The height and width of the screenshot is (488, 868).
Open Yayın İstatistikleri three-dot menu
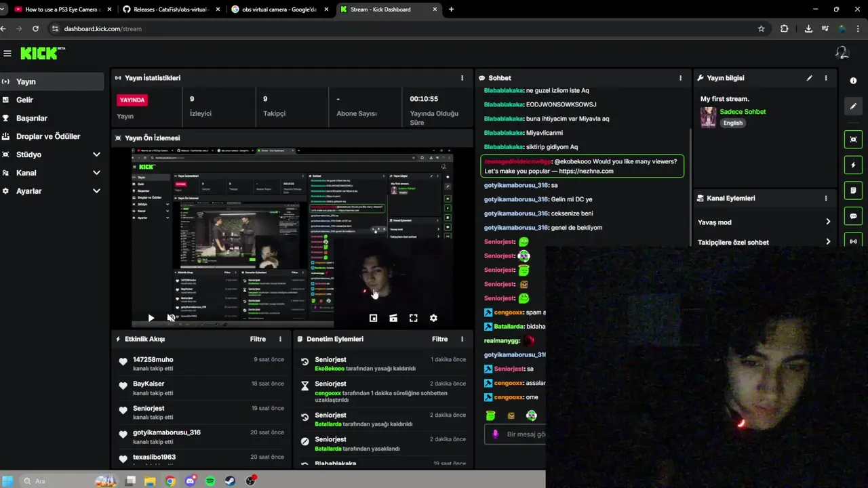pyautogui.click(x=462, y=78)
